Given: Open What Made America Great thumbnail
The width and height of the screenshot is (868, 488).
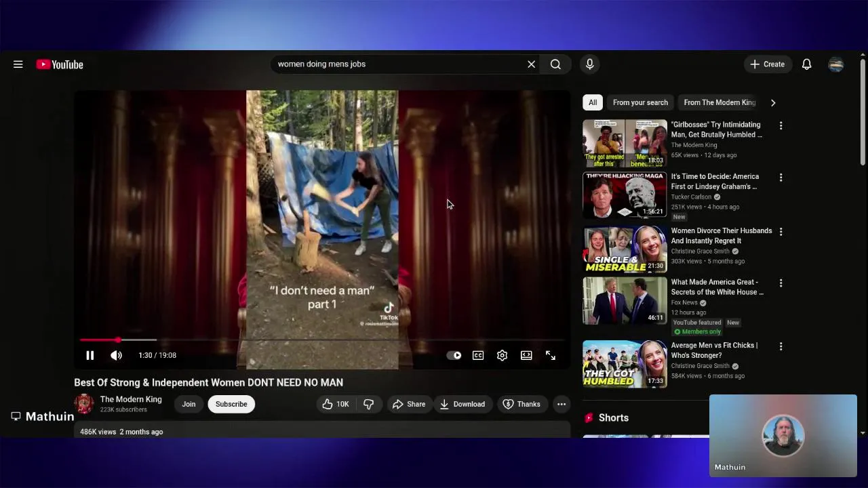Looking at the screenshot, I should (625, 300).
